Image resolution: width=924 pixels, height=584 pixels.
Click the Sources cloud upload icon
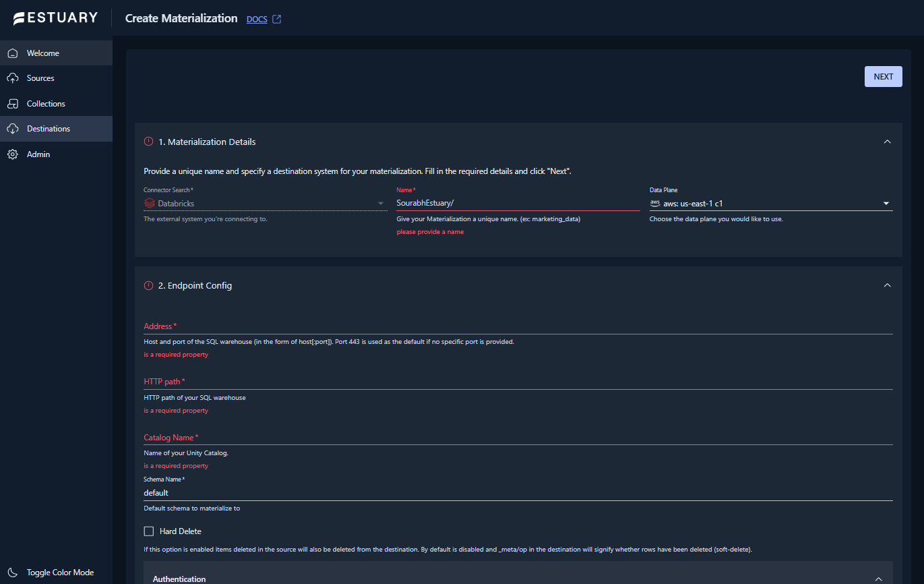(x=13, y=78)
